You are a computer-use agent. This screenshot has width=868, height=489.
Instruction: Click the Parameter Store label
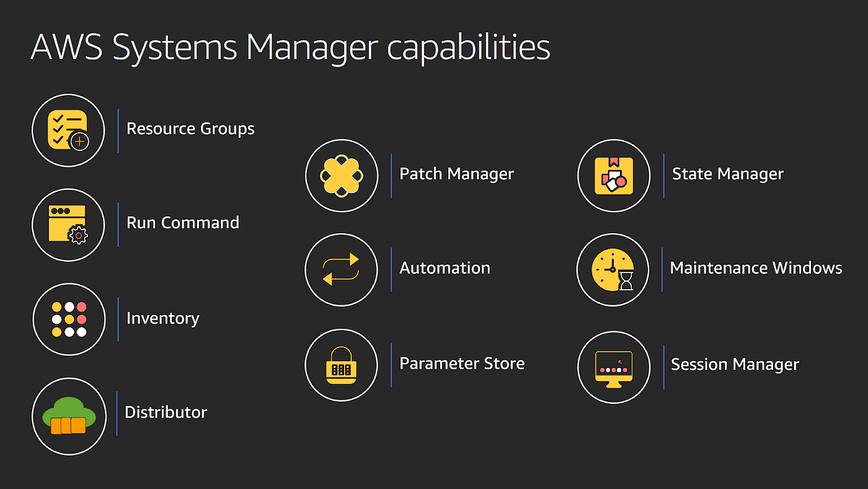pyautogui.click(x=462, y=363)
